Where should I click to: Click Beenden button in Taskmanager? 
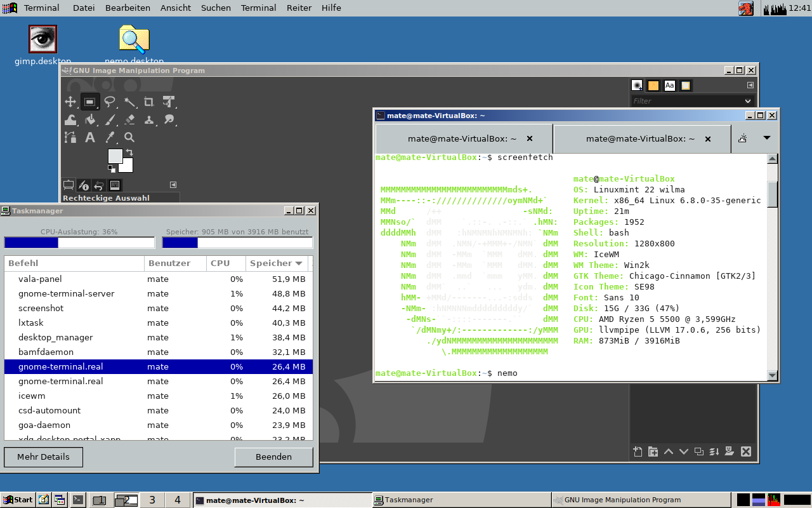point(273,457)
